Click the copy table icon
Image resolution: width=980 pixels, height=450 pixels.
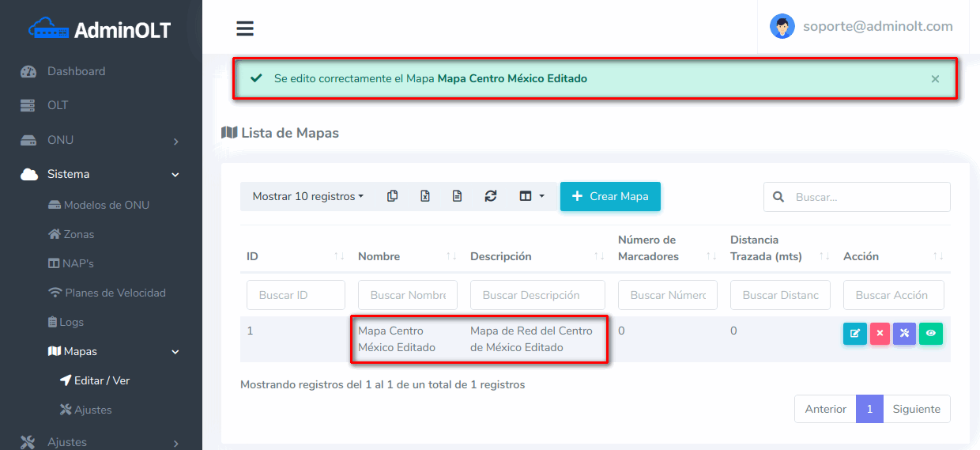point(392,196)
